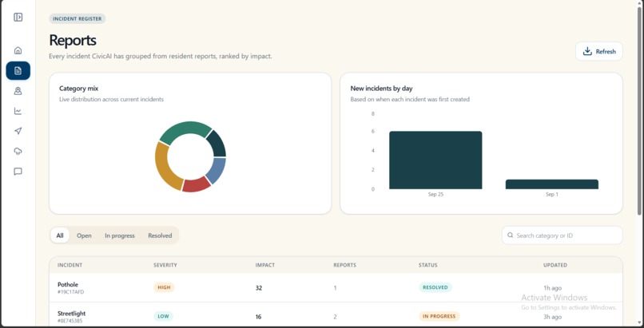
Task: Click the LOW severity badge
Action: point(164,316)
